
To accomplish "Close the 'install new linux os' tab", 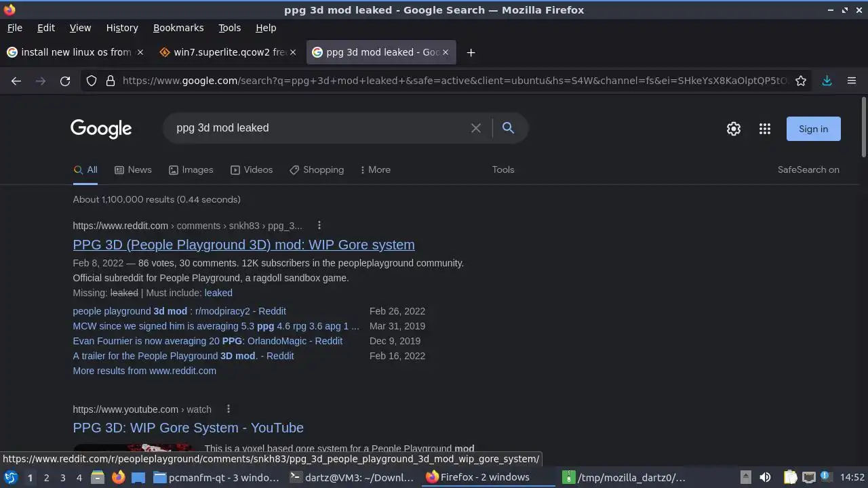I will tap(140, 52).
